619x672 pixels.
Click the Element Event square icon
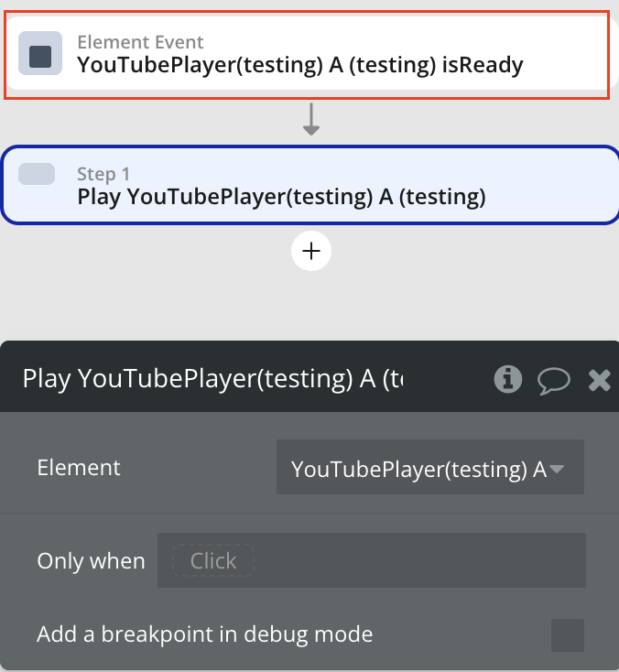(x=40, y=56)
